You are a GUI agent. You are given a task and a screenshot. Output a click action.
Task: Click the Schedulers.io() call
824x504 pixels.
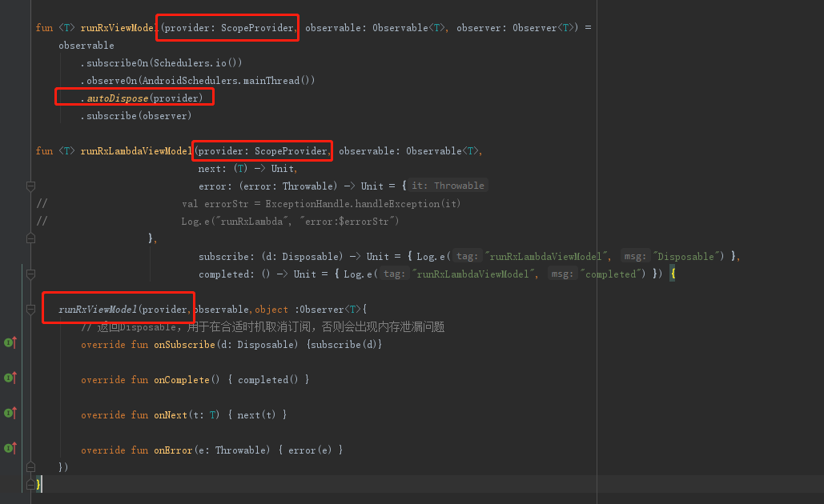click(x=196, y=63)
